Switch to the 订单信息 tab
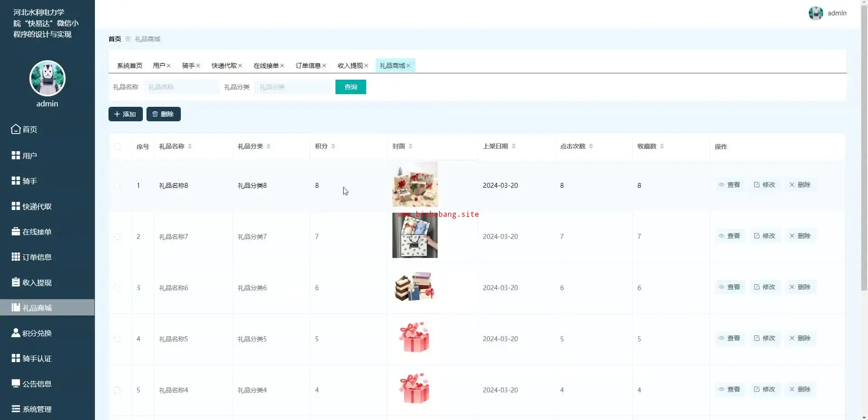The height and width of the screenshot is (420, 868). [308, 66]
